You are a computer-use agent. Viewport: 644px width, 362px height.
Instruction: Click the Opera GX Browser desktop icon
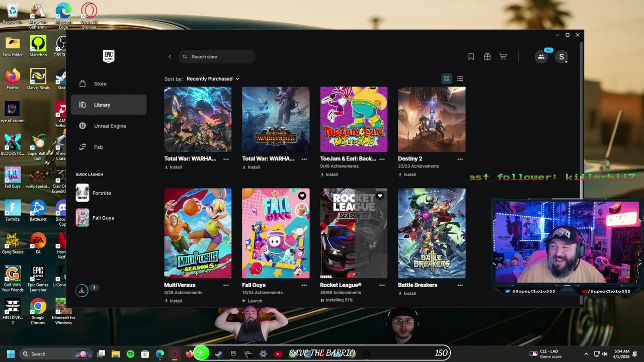89,16
